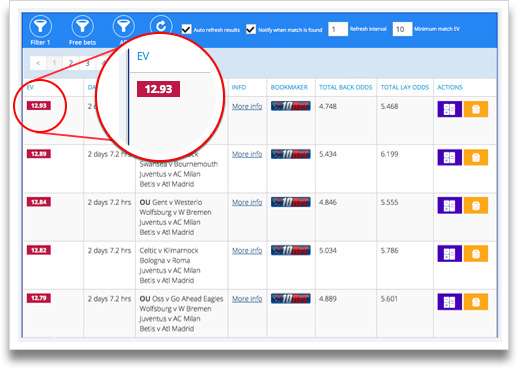Click 10Bet logo in 12.82 row
This screenshot has height=369, width=518.
pyautogui.click(x=291, y=250)
